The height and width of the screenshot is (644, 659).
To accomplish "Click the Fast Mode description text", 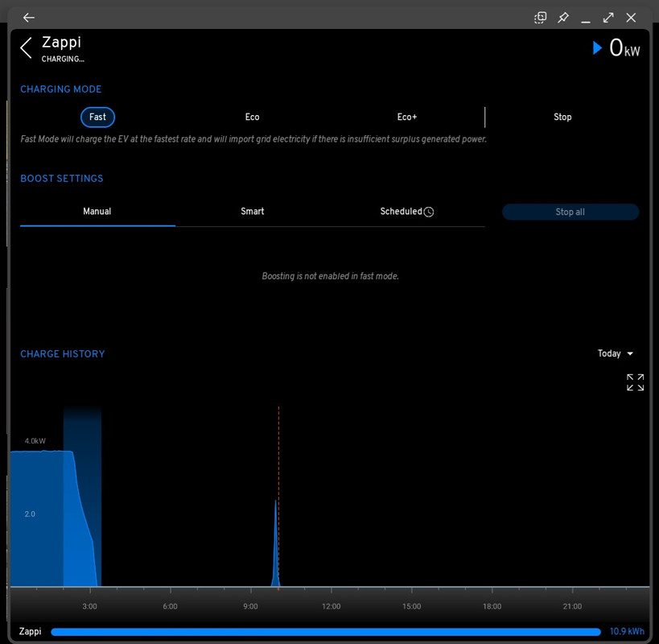I will (x=253, y=139).
